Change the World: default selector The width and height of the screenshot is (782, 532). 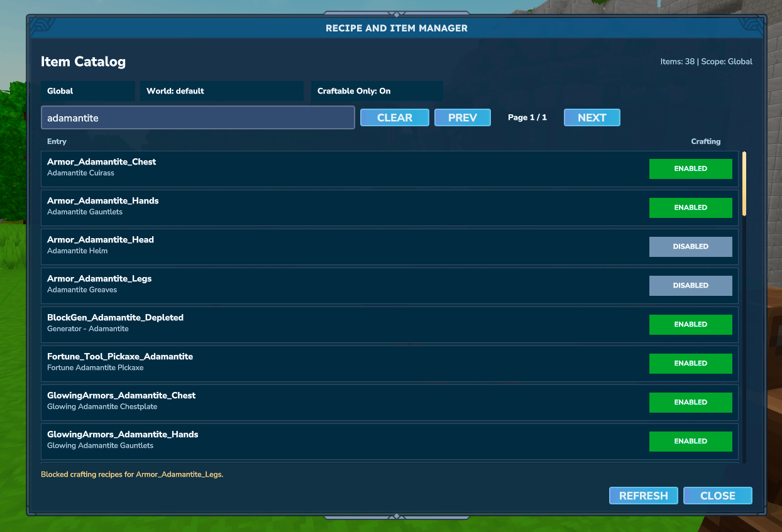[x=222, y=91]
